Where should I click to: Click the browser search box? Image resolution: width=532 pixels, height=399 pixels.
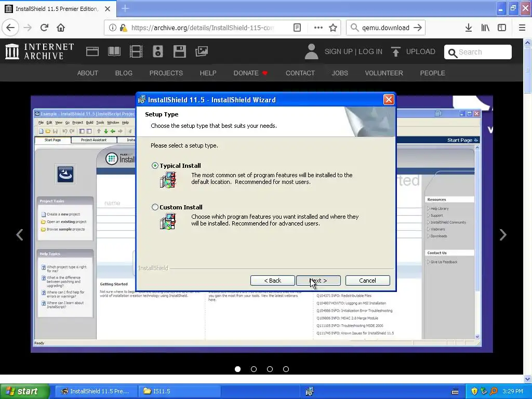click(385, 28)
